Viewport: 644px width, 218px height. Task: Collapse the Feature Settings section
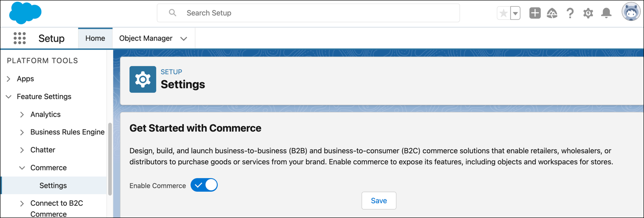point(9,96)
